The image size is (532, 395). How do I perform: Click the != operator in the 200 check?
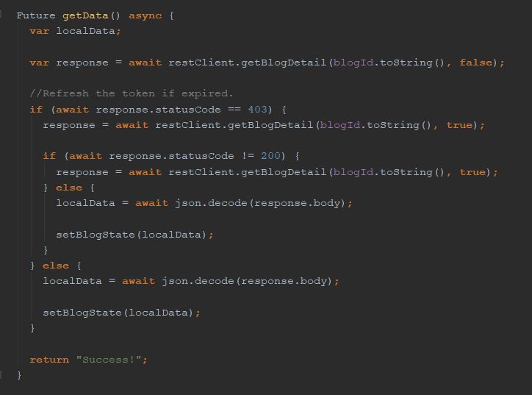click(x=248, y=156)
